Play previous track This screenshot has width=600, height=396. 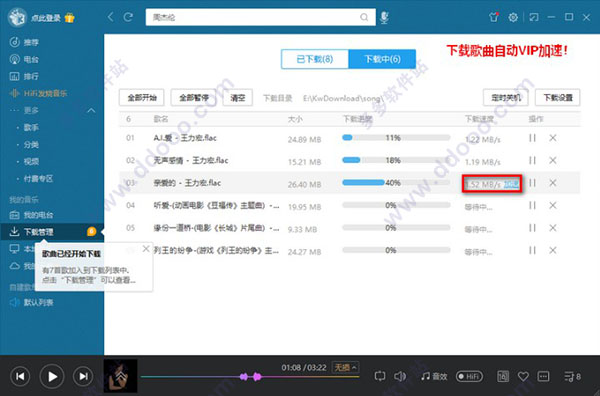[20, 376]
